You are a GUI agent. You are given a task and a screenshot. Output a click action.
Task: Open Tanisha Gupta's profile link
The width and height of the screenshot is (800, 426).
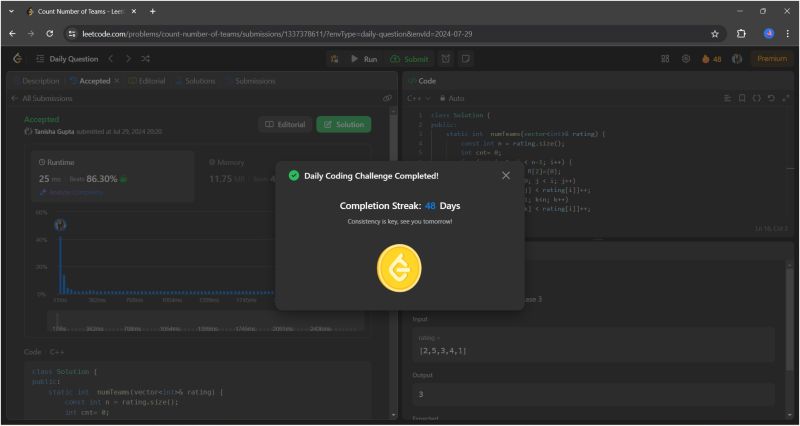click(x=54, y=132)
